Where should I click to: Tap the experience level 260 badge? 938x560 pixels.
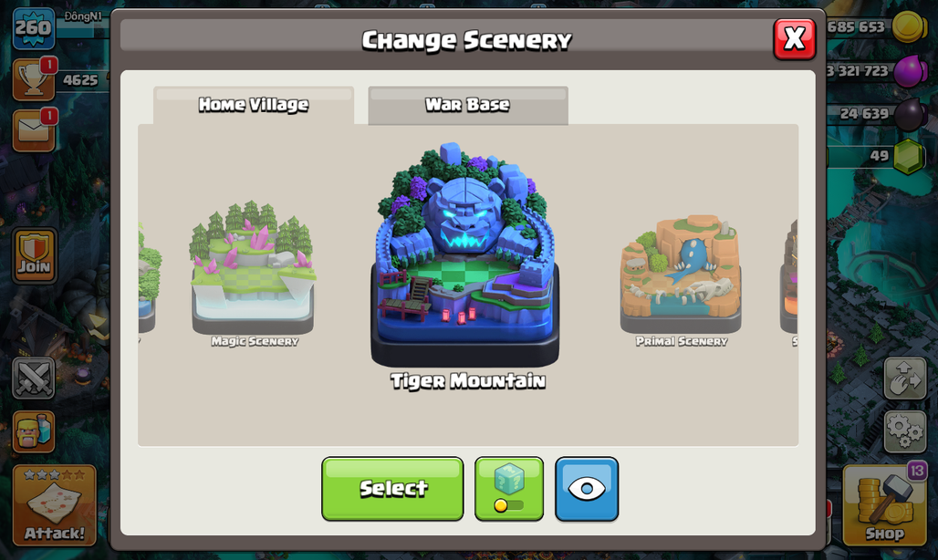pyautogui.click(x=34, y=27)
